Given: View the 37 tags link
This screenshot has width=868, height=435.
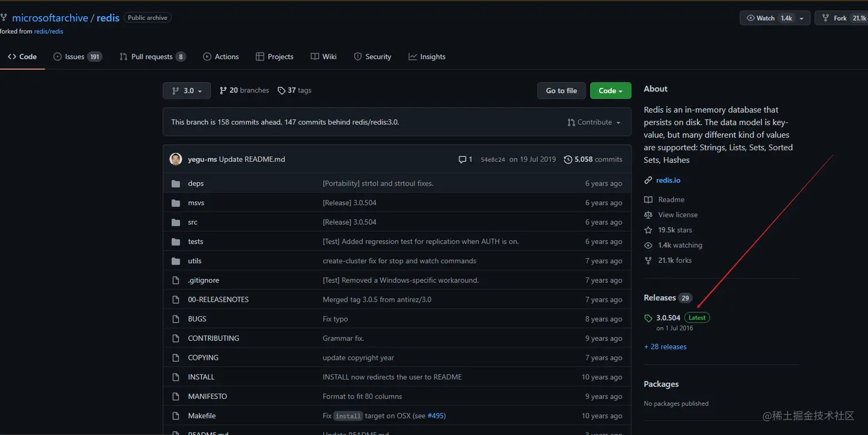Looking at the screenshot, I should tap(294, 90).
